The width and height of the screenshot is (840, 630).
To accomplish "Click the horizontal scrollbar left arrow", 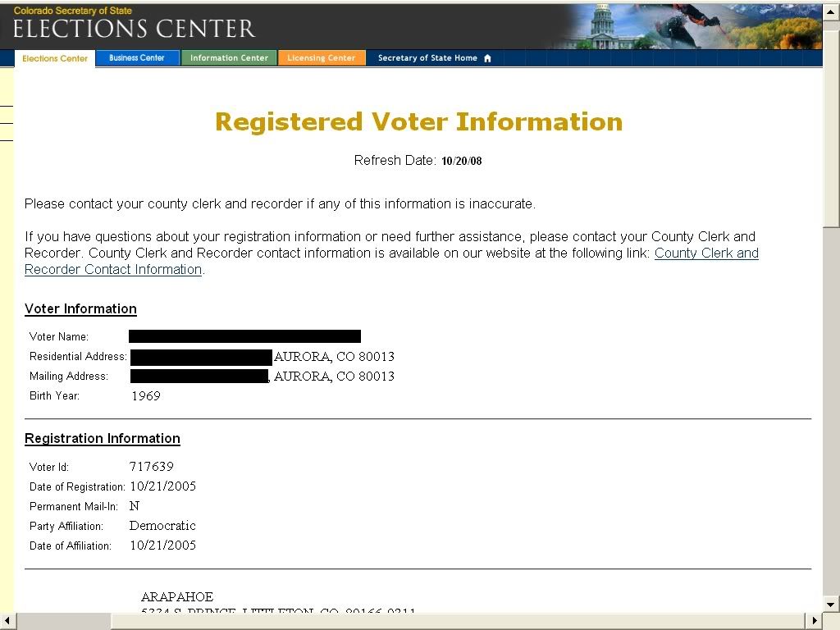I will point(7,621).
